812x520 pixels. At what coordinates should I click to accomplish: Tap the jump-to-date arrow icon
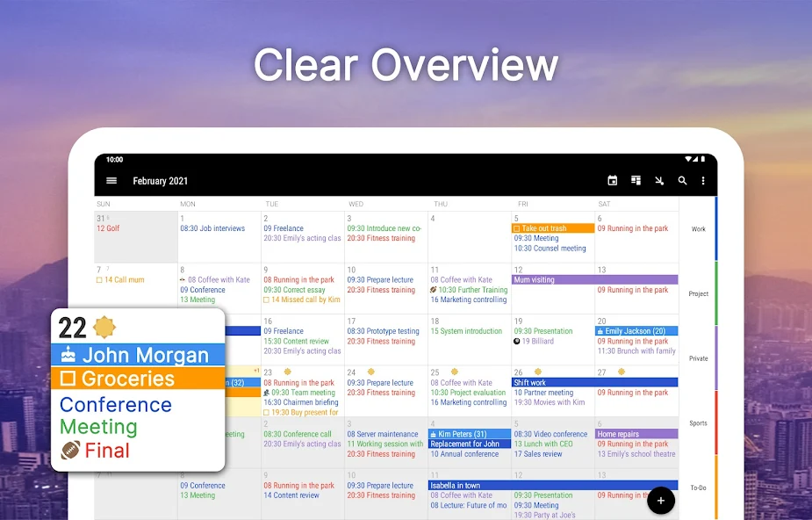coord(659,180)
